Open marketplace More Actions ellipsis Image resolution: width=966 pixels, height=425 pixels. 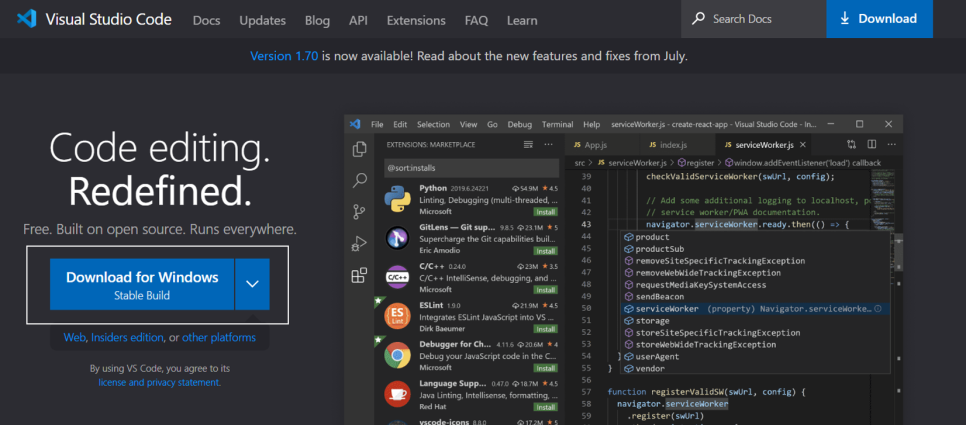click(x=548, y=145)
